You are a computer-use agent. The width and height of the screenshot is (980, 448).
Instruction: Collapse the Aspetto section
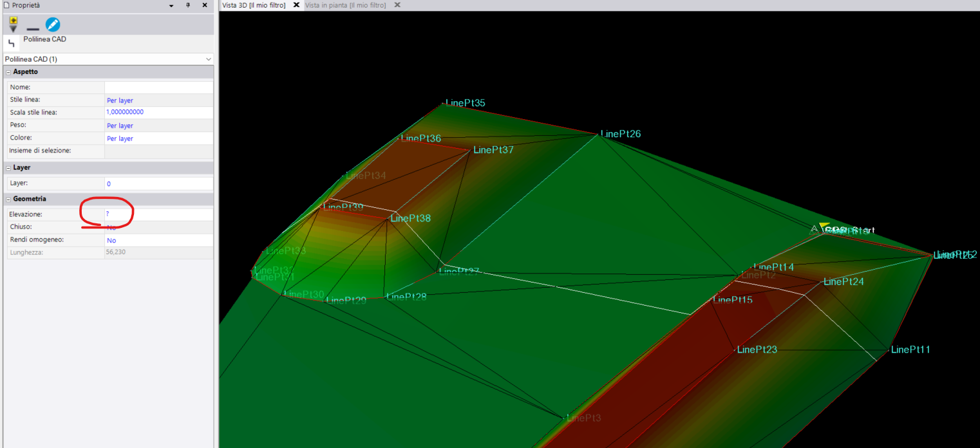tap(8, 72)
